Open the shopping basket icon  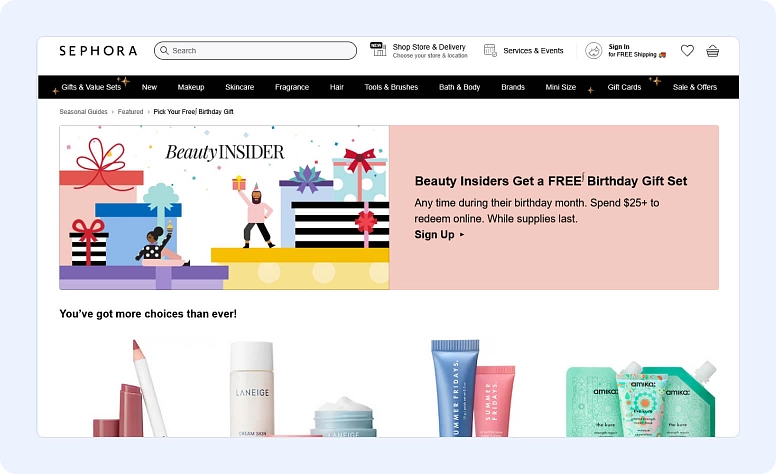pyautogui.click(x=713, y=51)
